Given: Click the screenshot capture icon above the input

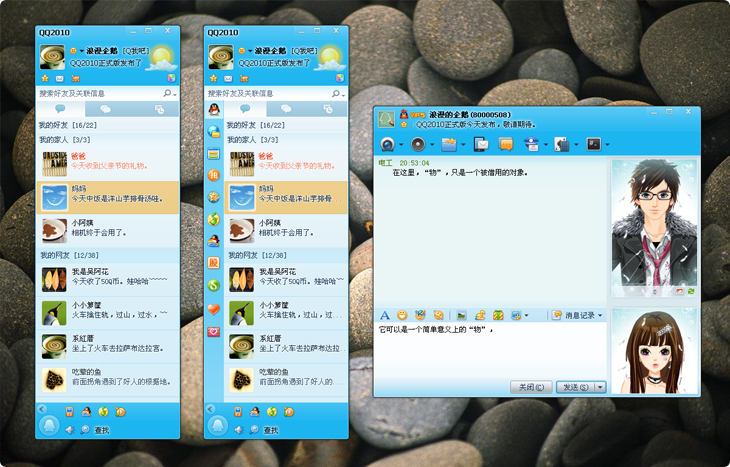Looking at the screenshot, I should (x=515, y=315).
